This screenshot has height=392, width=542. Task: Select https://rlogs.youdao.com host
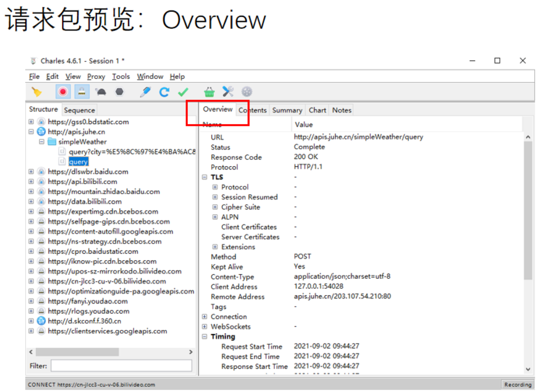[x=88, y=311]
